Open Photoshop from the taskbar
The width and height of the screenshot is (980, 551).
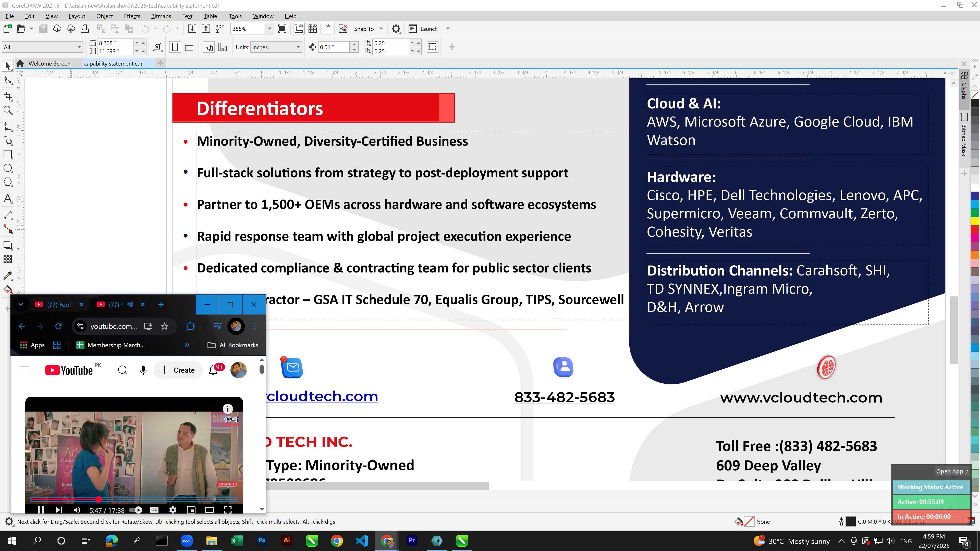click(261, 540)
